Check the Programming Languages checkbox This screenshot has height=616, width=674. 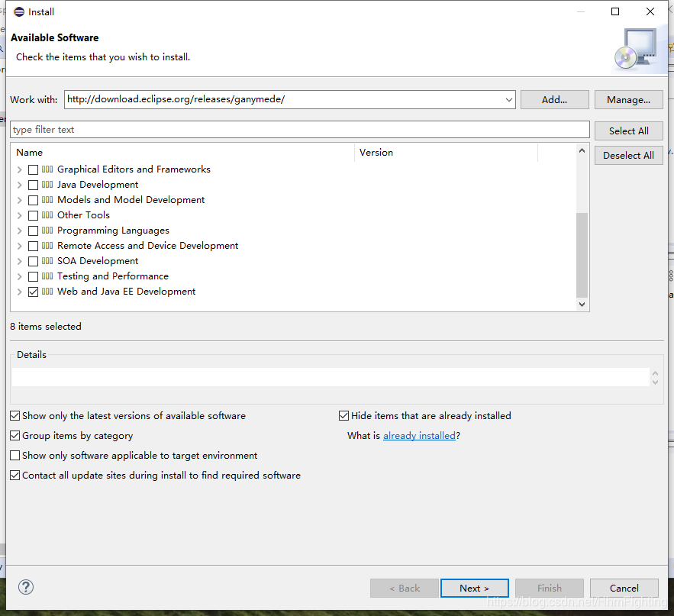tap(33, 231)
